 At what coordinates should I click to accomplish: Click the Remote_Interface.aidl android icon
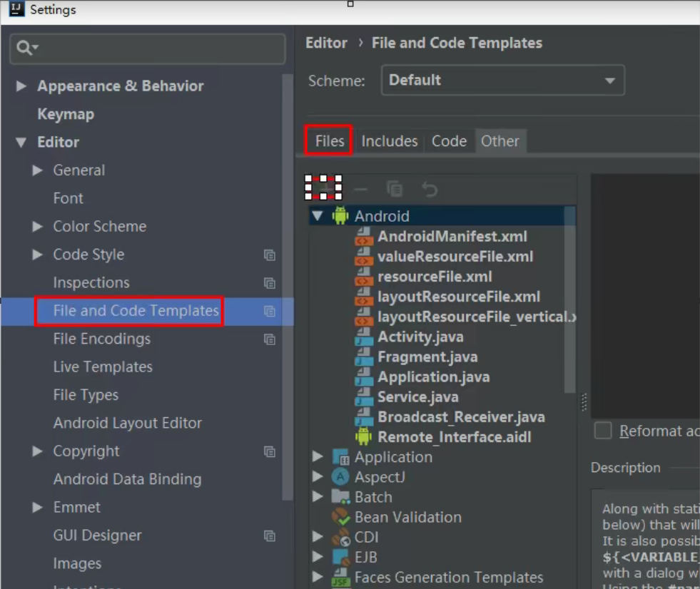[x=363, y=436]
